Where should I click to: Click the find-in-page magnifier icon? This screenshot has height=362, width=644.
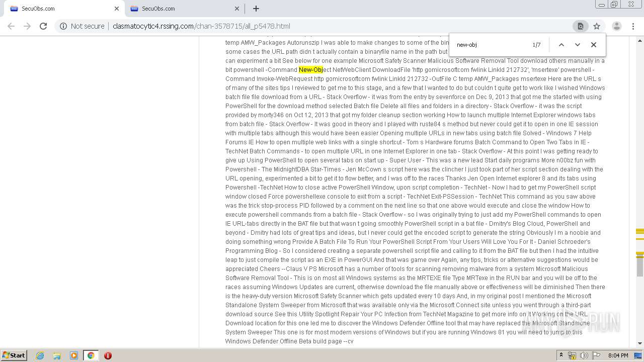tap(580, 26)
